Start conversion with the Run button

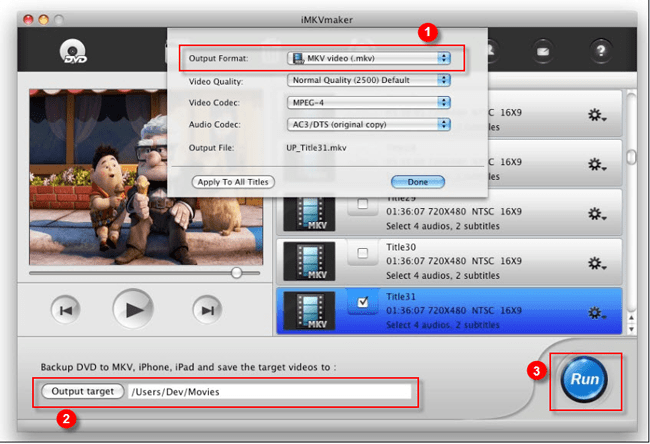pos(584,379)
